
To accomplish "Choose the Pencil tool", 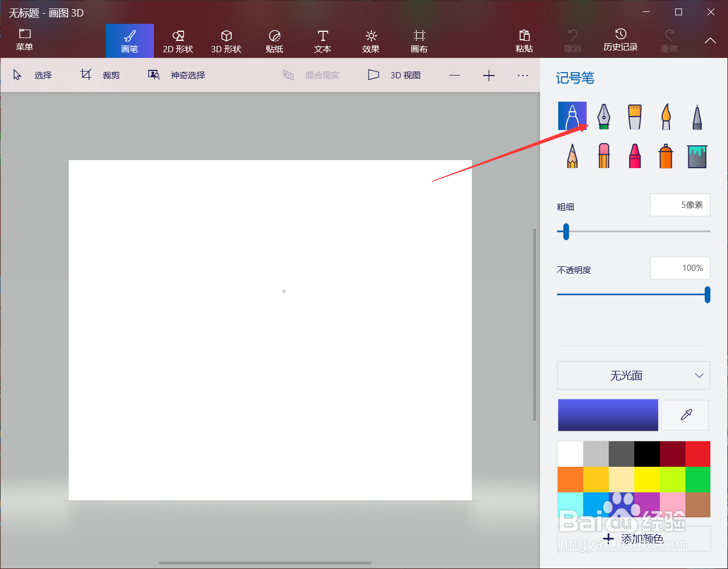I will coord(572,155).
